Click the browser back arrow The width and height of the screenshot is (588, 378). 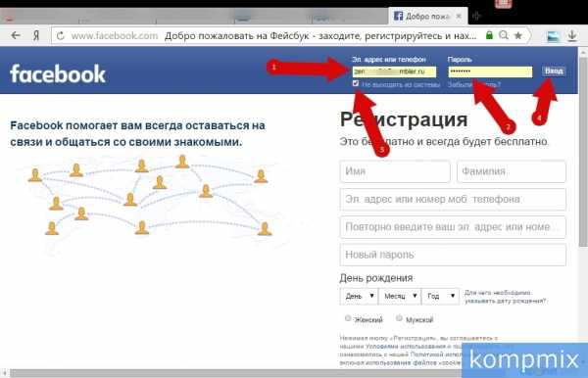tap(16, 35)
